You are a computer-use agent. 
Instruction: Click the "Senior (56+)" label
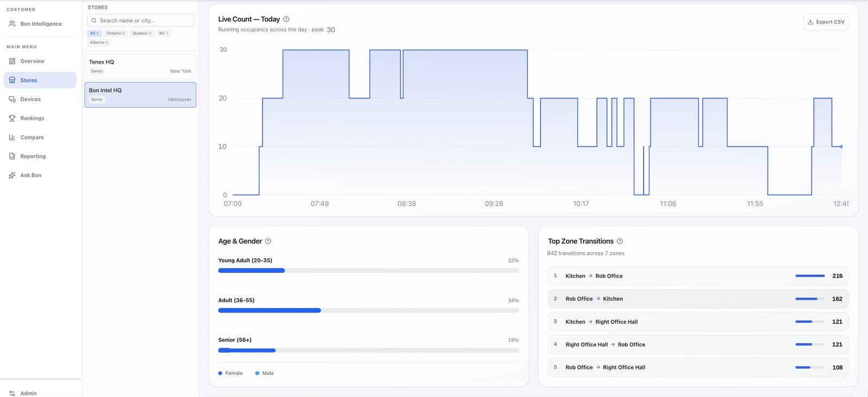235,340
